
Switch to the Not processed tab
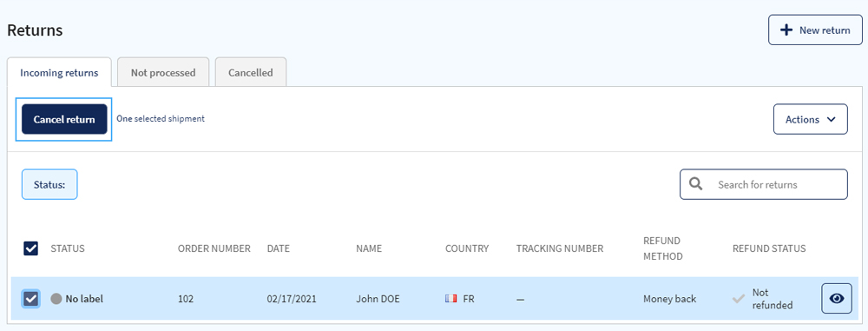click(x=163, y=73)
